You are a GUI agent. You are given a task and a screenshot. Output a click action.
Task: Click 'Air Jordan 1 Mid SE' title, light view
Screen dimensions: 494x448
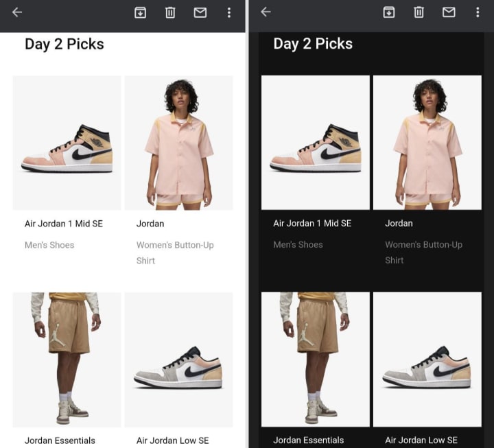pyautogui.click(x=64, y=224)
